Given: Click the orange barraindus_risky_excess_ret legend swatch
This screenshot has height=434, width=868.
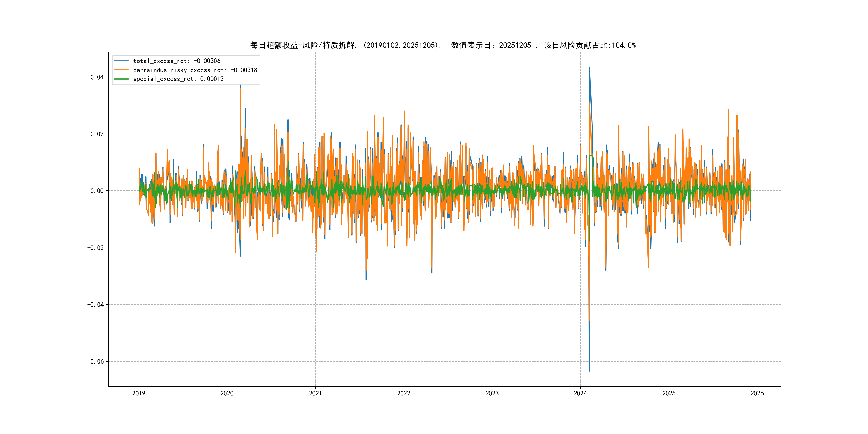Looking at the screenshot, I should pos(121,70).
